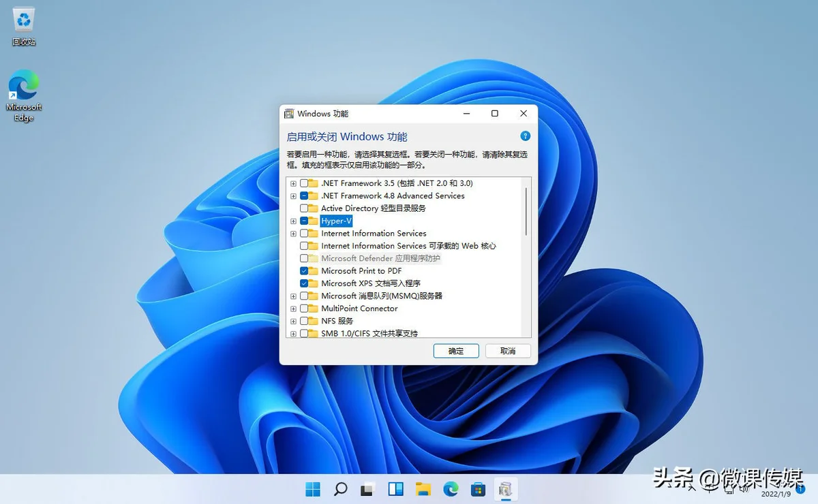Click the folder icon beside Microsoft 消息队列(MSMQ)
Image resolution: width=818 pixels, height=504 pixels.
[x=314, y=296]
